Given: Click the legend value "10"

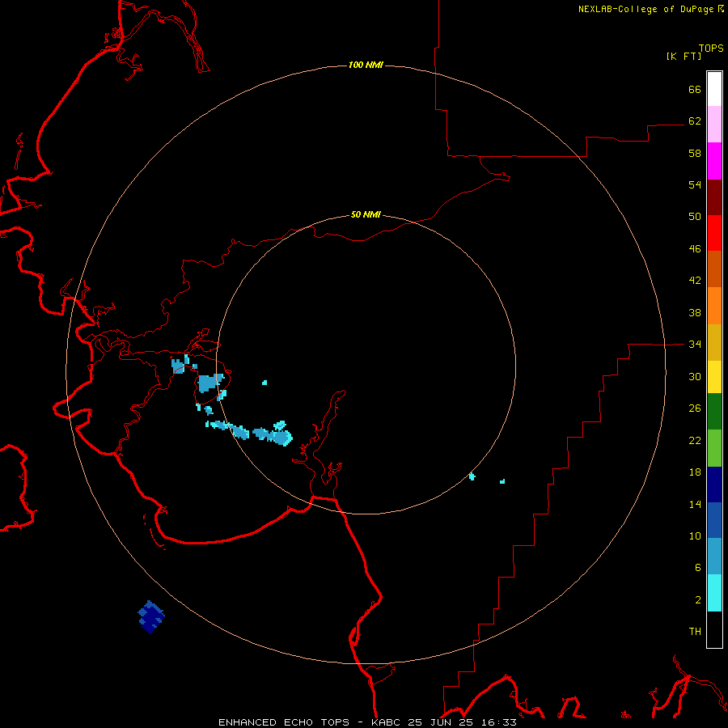Looking at the screenshot, I should point(695,535).
